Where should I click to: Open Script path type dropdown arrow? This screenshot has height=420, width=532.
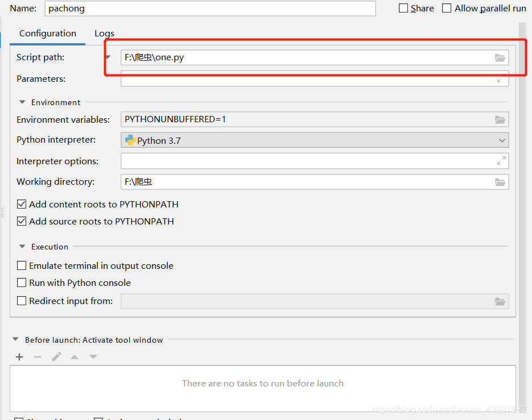[108, 57]
